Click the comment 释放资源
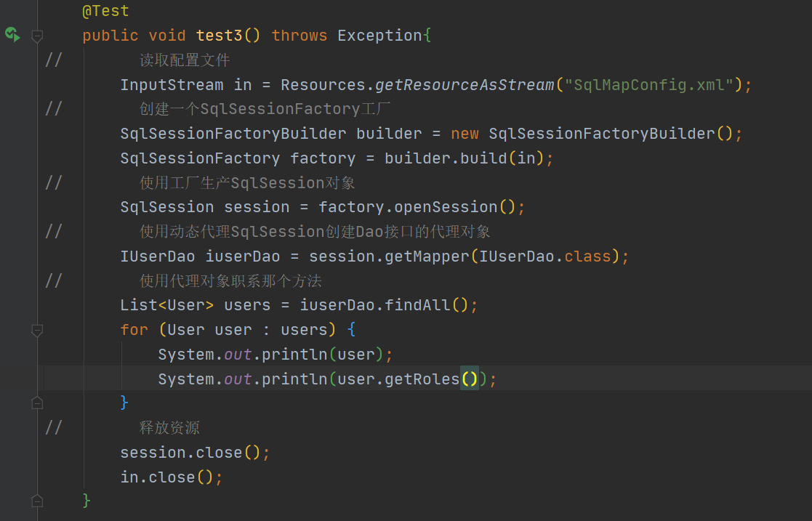Image resolution: width=812 pixels, height=521 pixels. (x=169, y=428)
